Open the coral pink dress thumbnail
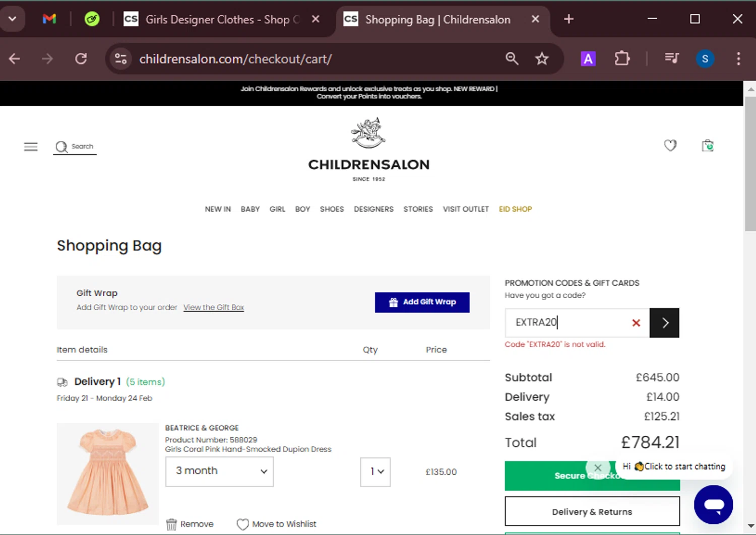The width and height of the screenshot is (756, 535). coord(107,474)
